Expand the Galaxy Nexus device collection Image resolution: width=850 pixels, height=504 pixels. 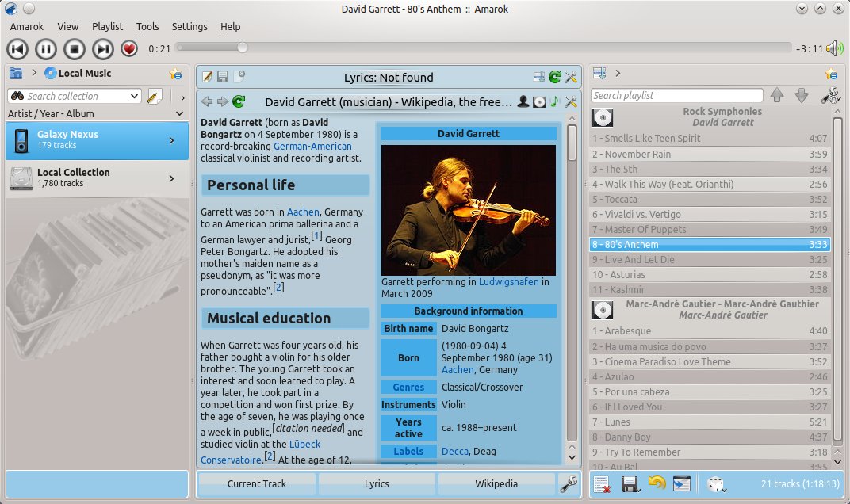[171, 141]
